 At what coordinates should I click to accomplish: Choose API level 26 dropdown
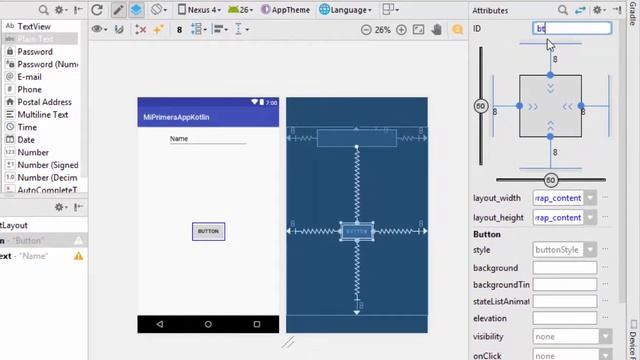click(x=241, y=10)
